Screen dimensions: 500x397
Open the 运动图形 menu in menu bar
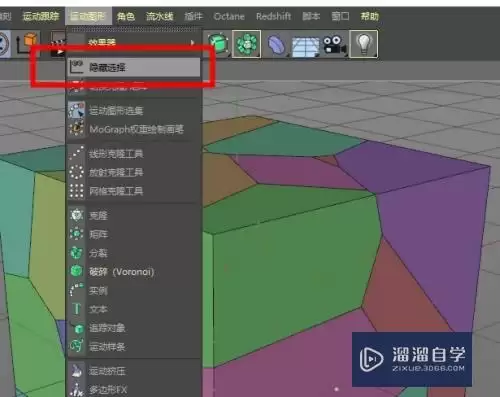tap(88, 16)
